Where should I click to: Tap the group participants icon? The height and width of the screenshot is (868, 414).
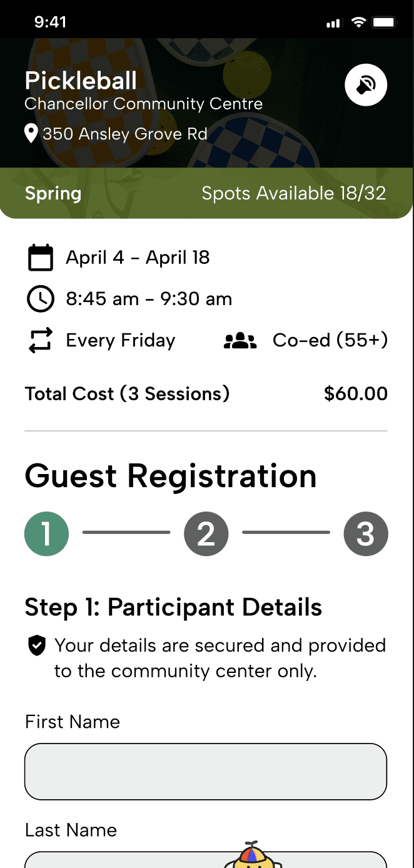pyautogui.click(x=240, y=341)
